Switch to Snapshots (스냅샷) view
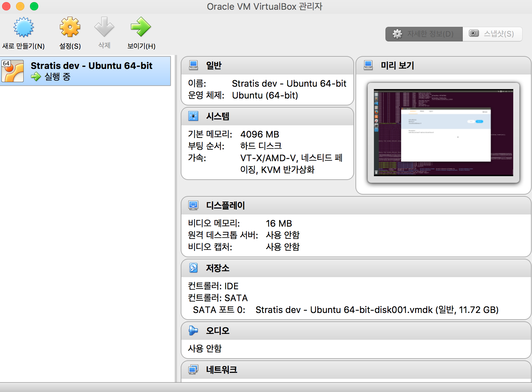Image resolution: width=532 pixels, height=392 pixels. point(492,34)
